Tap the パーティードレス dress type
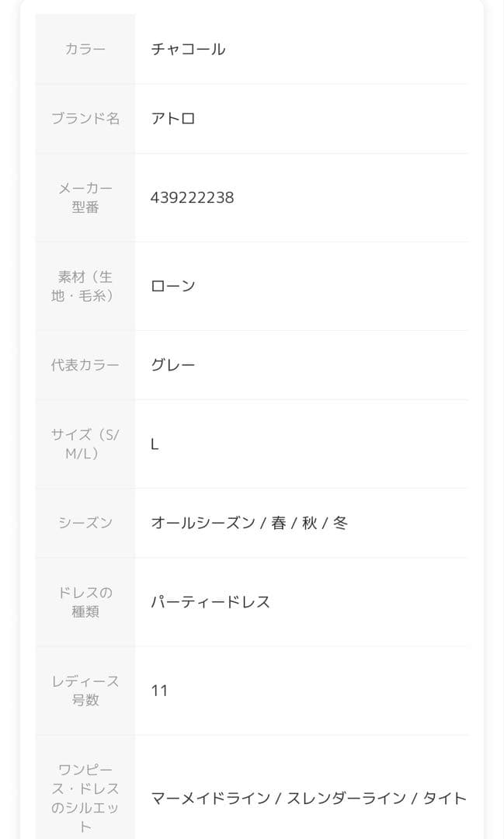 pyautogui.click(x=210, y=602)
